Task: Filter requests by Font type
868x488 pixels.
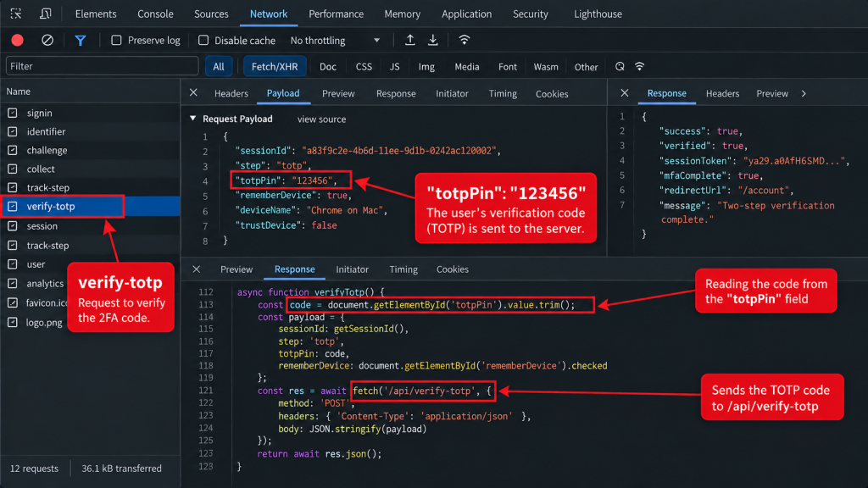Action: (508, 66)
